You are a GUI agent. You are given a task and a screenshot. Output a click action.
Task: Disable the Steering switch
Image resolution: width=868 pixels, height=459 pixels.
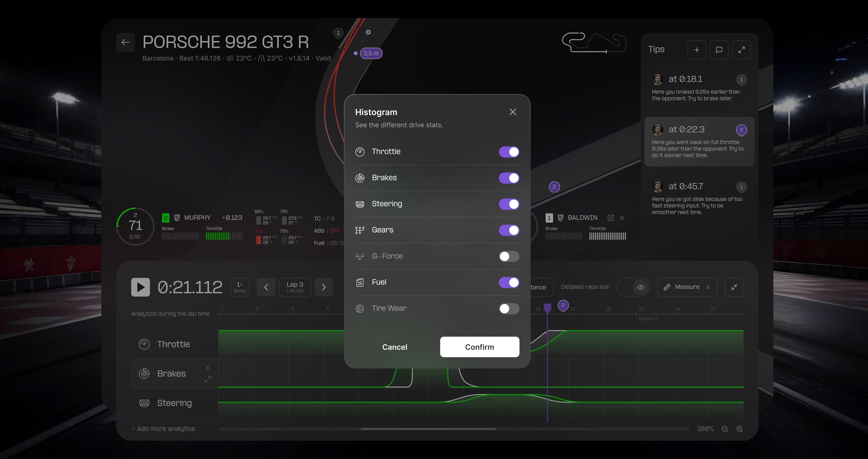[509, 204]
